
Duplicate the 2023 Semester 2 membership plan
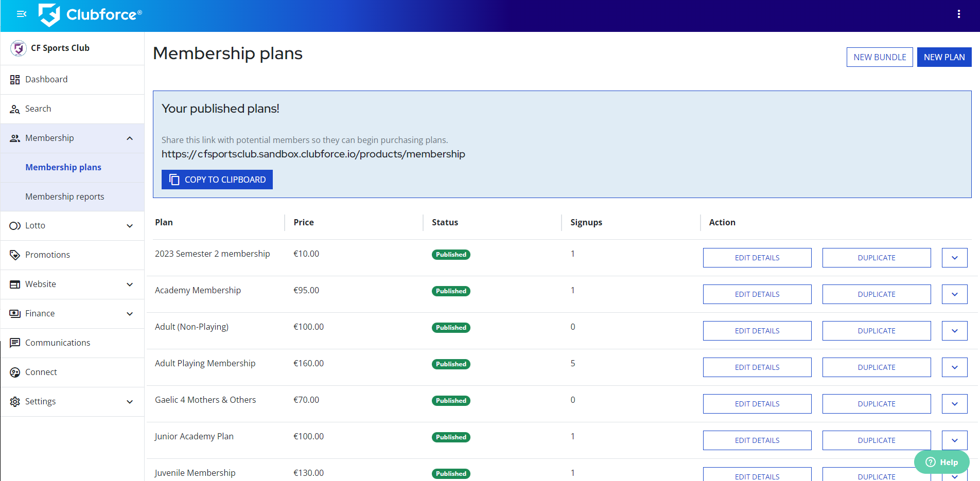pyautogui.click(x=877, y=258)
